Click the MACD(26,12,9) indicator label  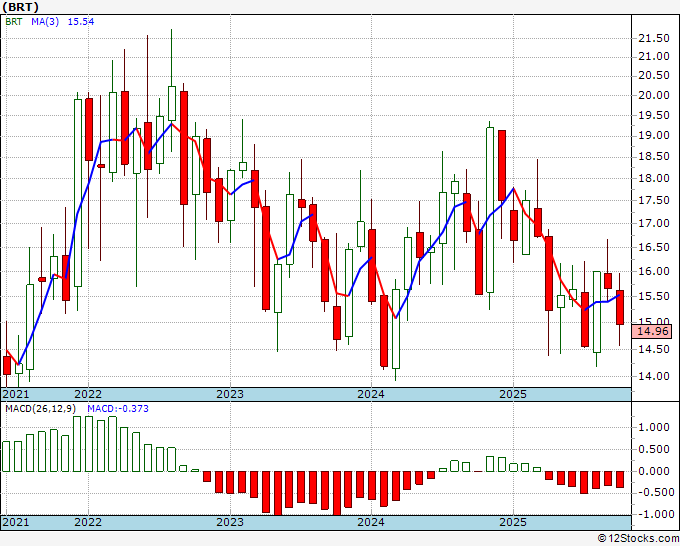coord(41,409)
